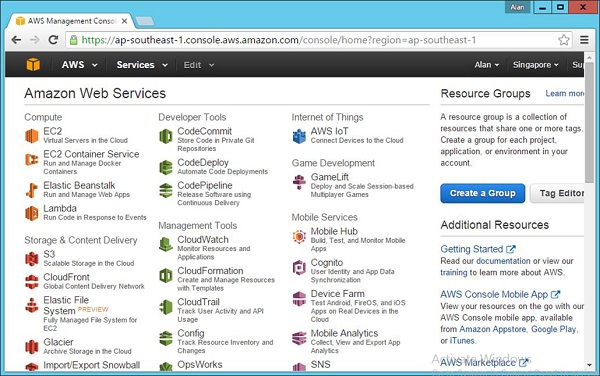Select the Elastic File System icon

pyautogui.click(x=32, y=305)
